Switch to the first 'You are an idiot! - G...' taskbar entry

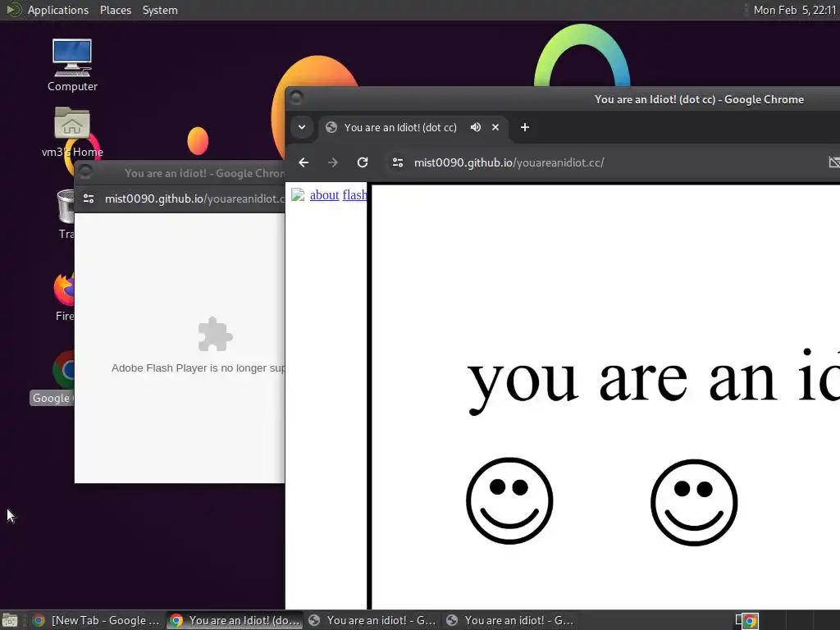(x=372, y=620)
